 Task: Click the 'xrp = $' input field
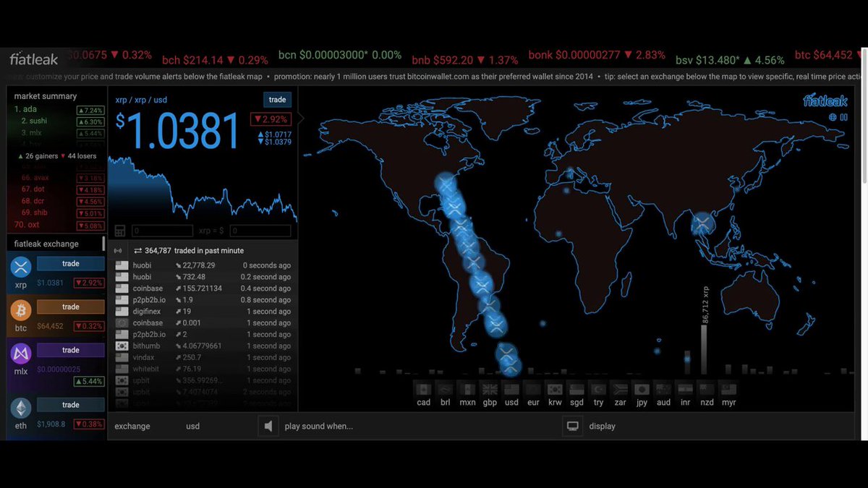tap(260, 231)
